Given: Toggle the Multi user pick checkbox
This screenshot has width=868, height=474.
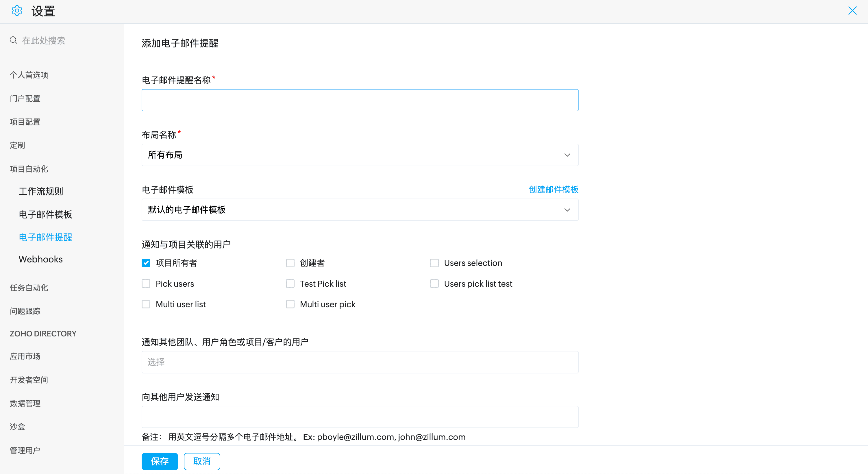Looking at the screenshot, I should click(x=290, y=304).
